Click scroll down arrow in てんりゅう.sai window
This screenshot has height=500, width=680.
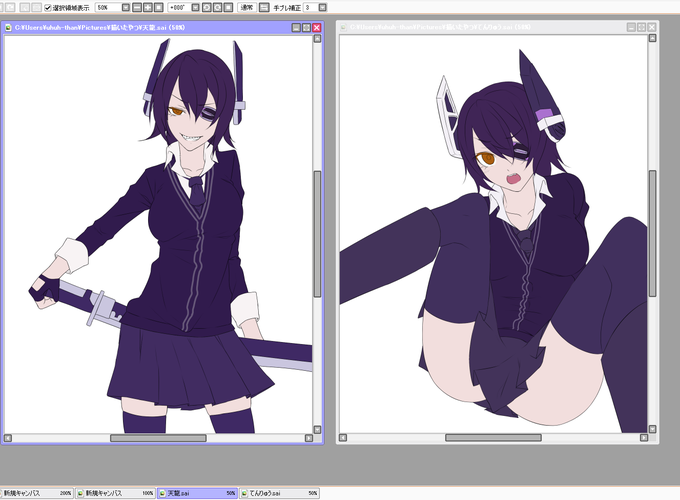click(x=653, y=429)
